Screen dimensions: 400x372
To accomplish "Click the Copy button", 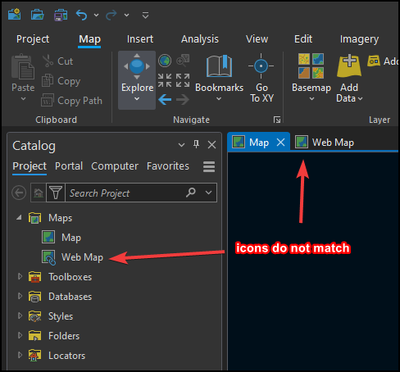I will (x=61, y=81).
